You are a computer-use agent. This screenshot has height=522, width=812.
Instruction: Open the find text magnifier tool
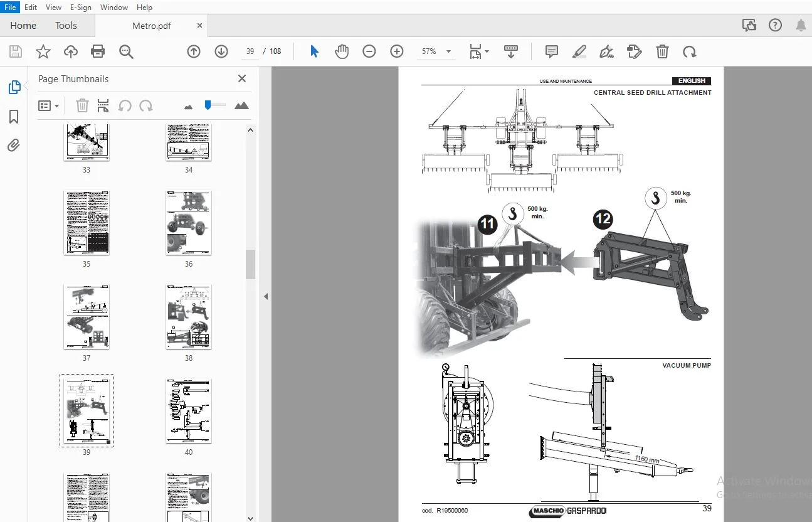pyautogui.click(x=126, y=51)
